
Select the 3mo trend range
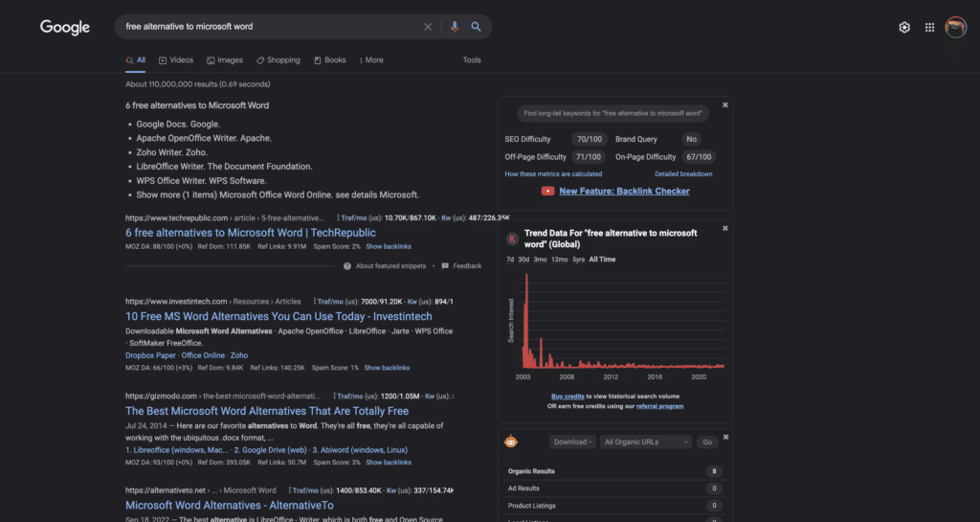(540, 260)
